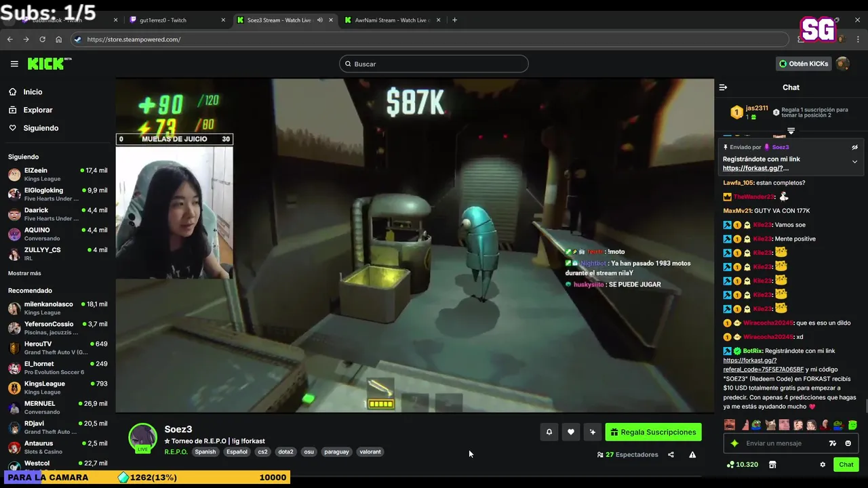Expand the pinned message chevron
Image resolution: width=868 pixels, height=488 pixels.
coord(854,162)
